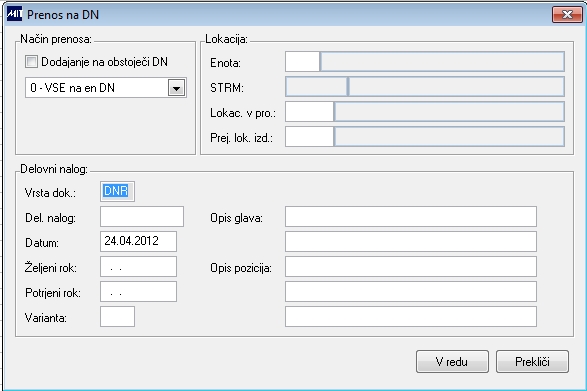Enable Dodajanje na obstoječi DN checkbox
Screen dimensions: 587x391
31,61
